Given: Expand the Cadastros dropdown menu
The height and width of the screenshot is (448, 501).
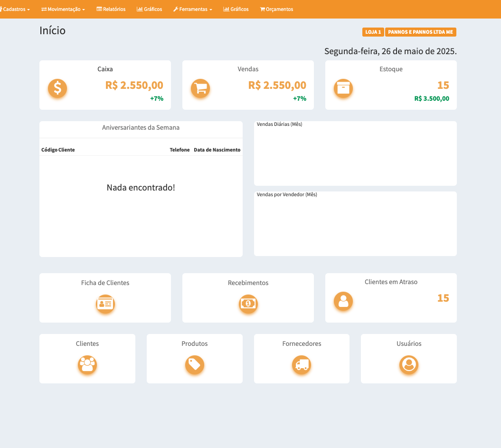Looking at the screenshot, I should click(15, 9).
